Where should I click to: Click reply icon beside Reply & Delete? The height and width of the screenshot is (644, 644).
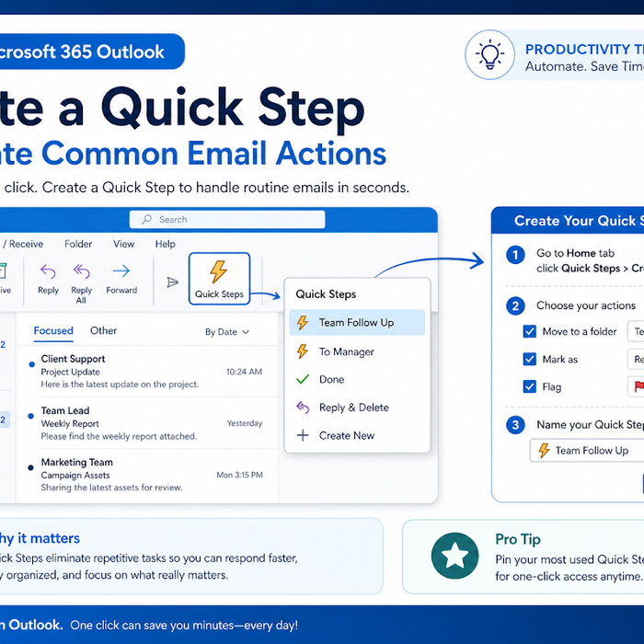(303, 408)
